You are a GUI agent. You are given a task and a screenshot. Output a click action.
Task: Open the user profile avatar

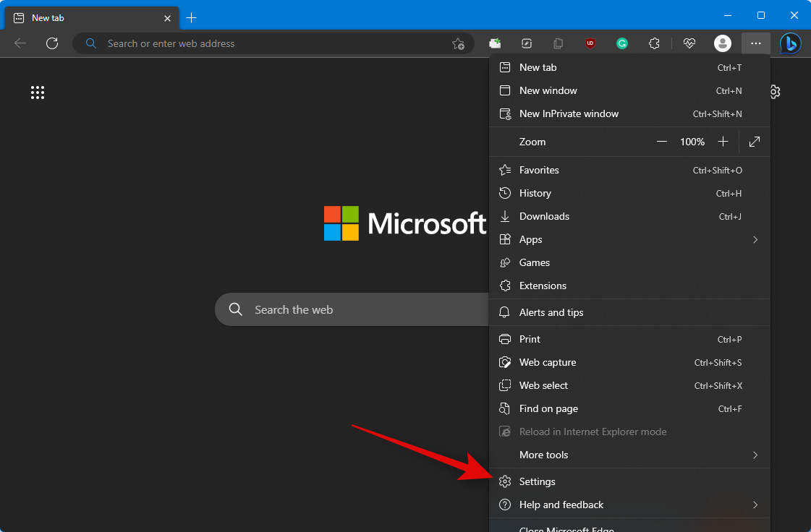[722, 43]
